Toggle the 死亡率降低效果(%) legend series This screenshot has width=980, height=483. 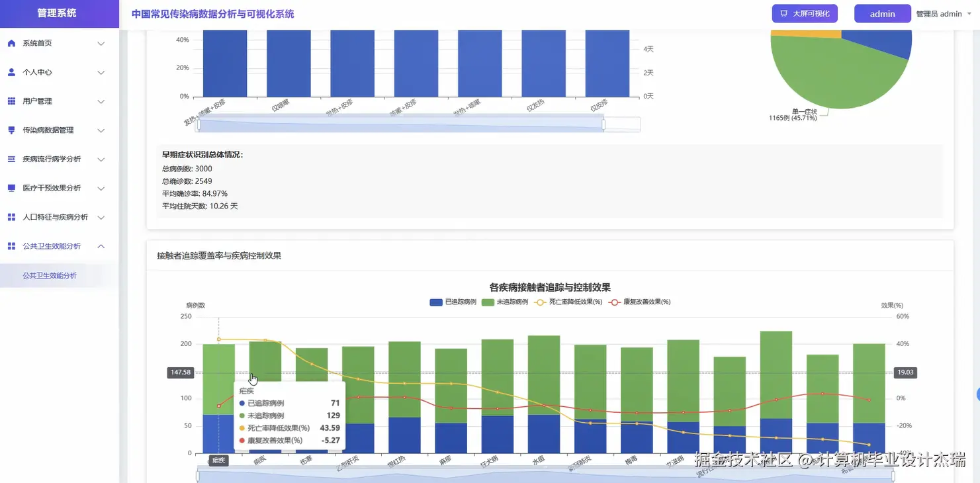(x=568, y=302)
